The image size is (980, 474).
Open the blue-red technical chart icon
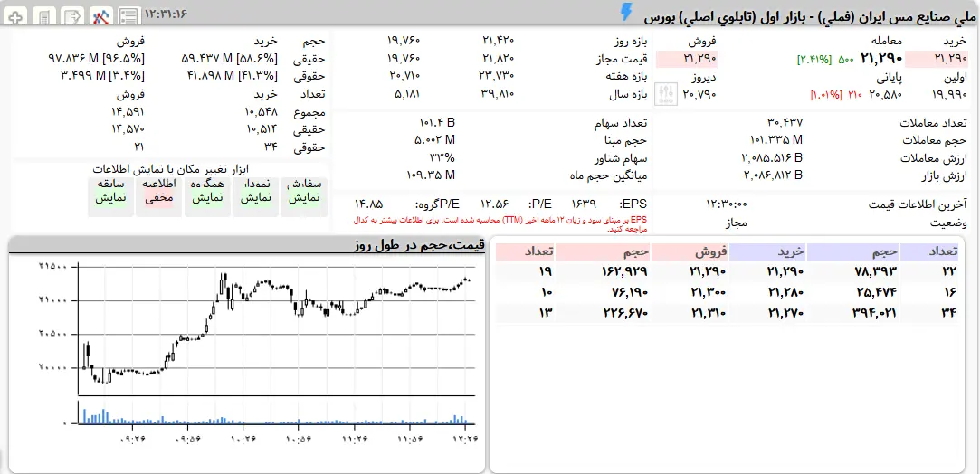coord(100,16)
